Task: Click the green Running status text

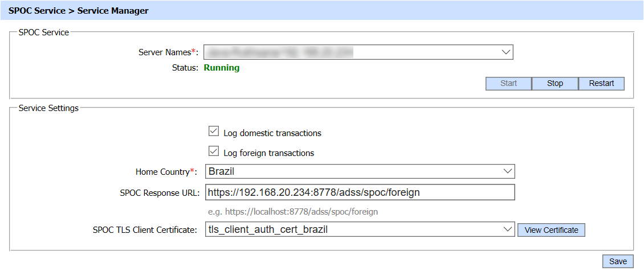Action: click(x=222, y=68)
